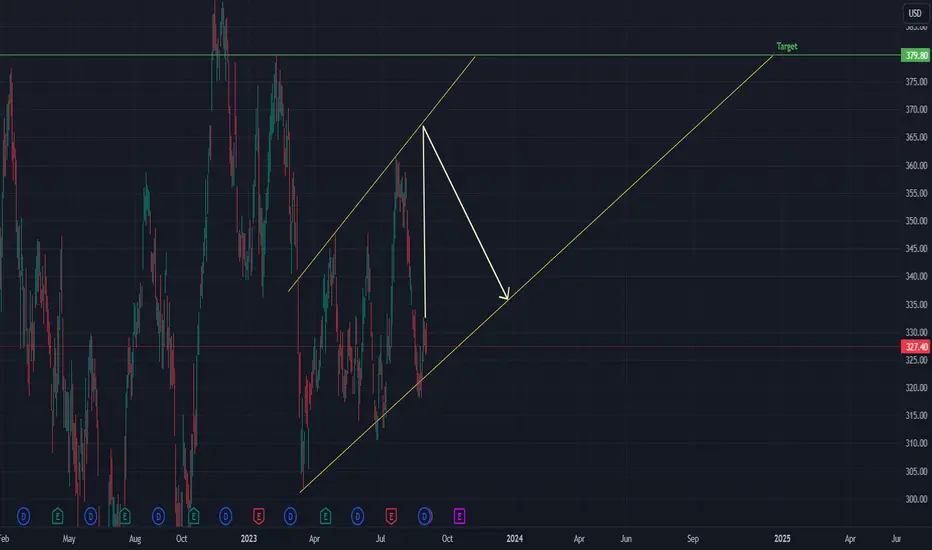
Task: Open the red earnings marker just after 2023
Action: click(259, 516)
